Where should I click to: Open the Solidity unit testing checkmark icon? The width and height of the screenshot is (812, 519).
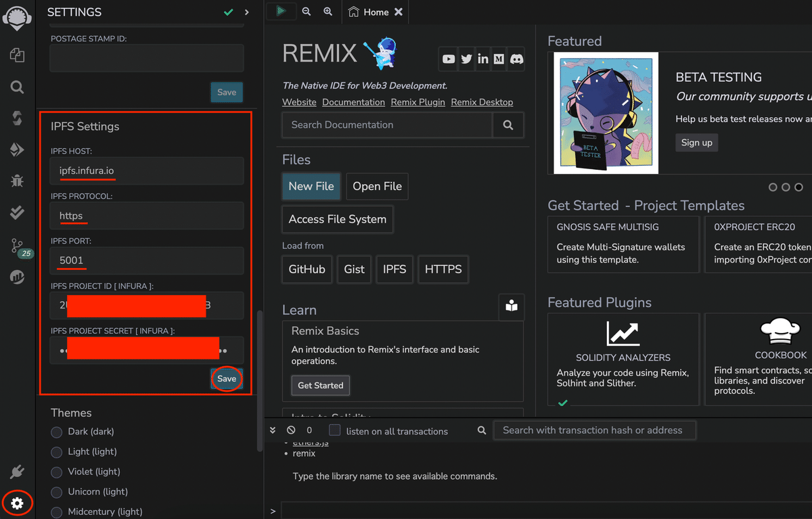pos(17,212)
